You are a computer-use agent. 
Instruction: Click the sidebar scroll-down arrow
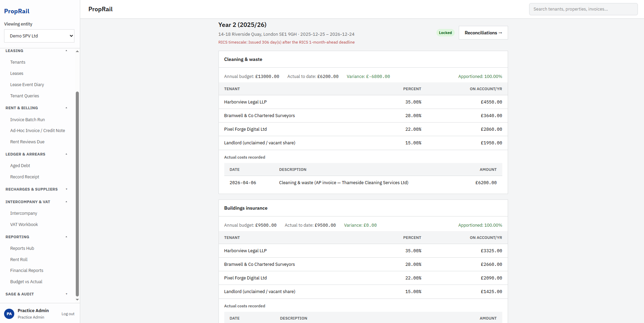click(x=77, y=300)
